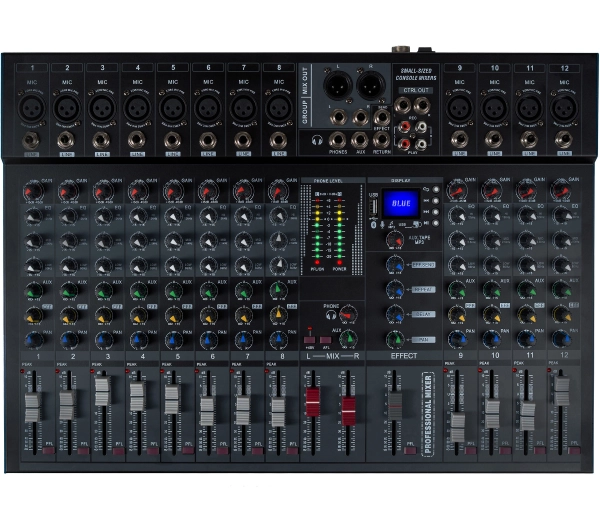Click the left red MIX master fader
Screen dimensions: 600x532
point(312,403)
